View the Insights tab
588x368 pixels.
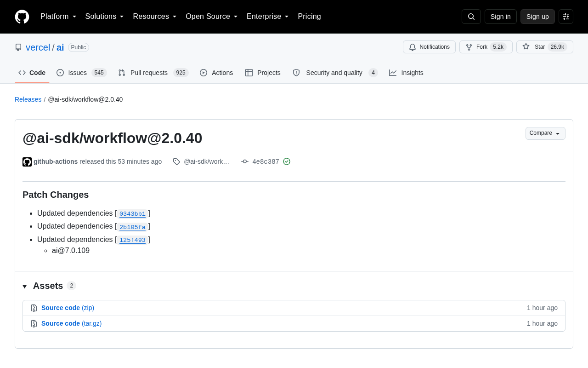click(406, 73)
